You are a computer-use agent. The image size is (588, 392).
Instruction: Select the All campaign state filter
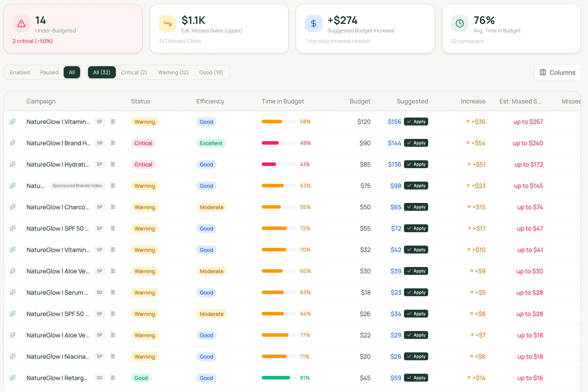72,72
